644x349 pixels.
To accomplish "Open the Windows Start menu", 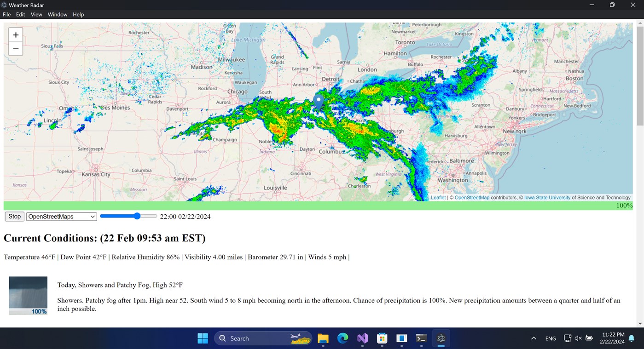I will coord(203,338).
